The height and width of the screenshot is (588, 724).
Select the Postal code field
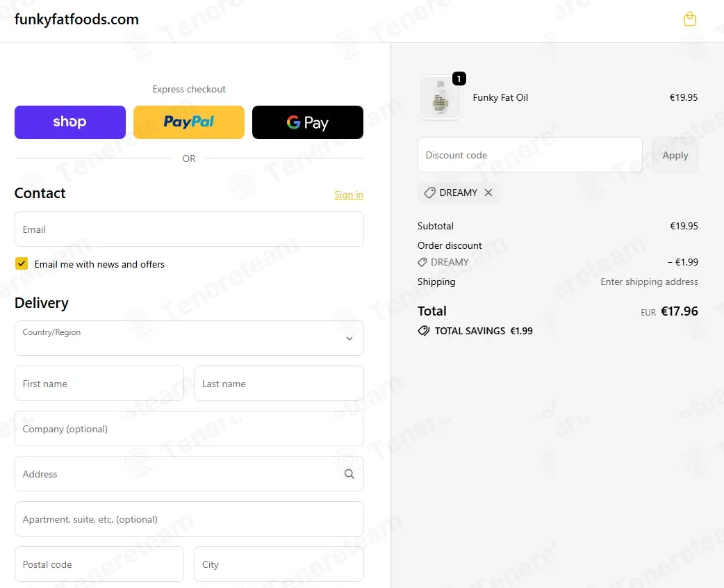(x=99, y=564)
